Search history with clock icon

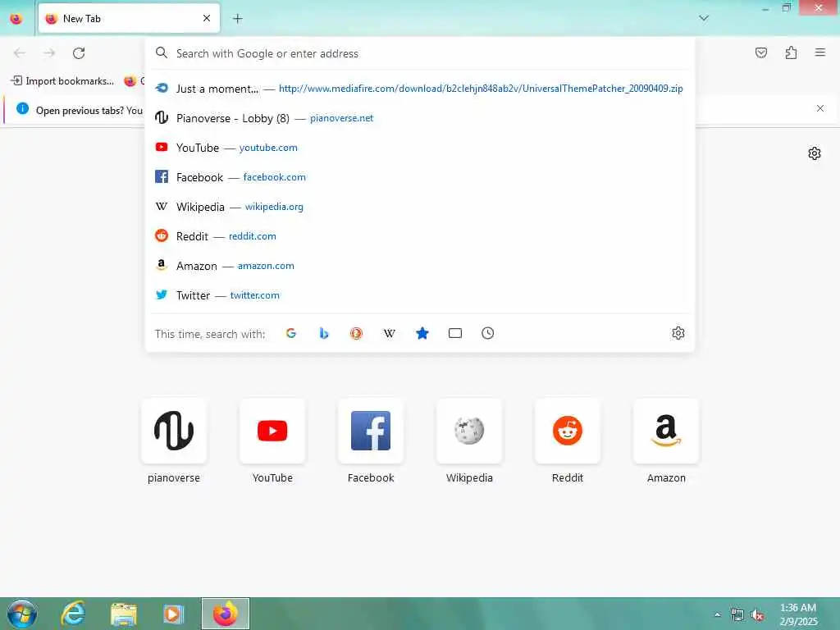click(x=487, y=333)
